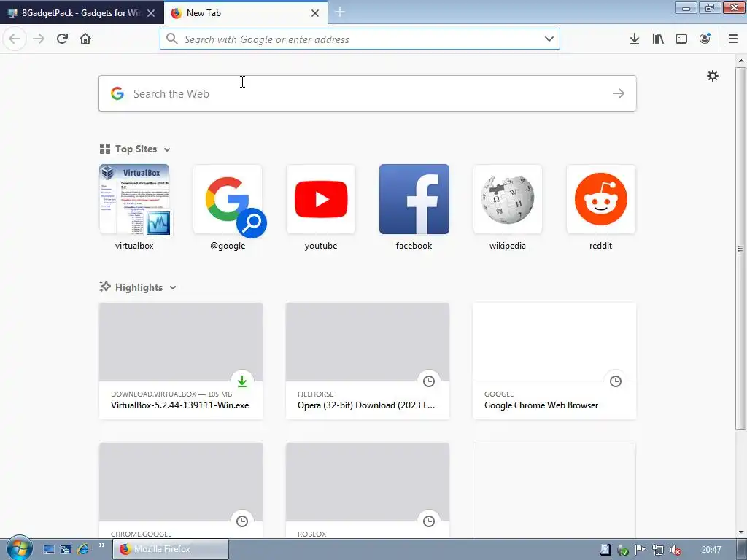Screen dimensions: 747x560
Task: Click the taskbar clock 20:47
Action: coord(711,550)
